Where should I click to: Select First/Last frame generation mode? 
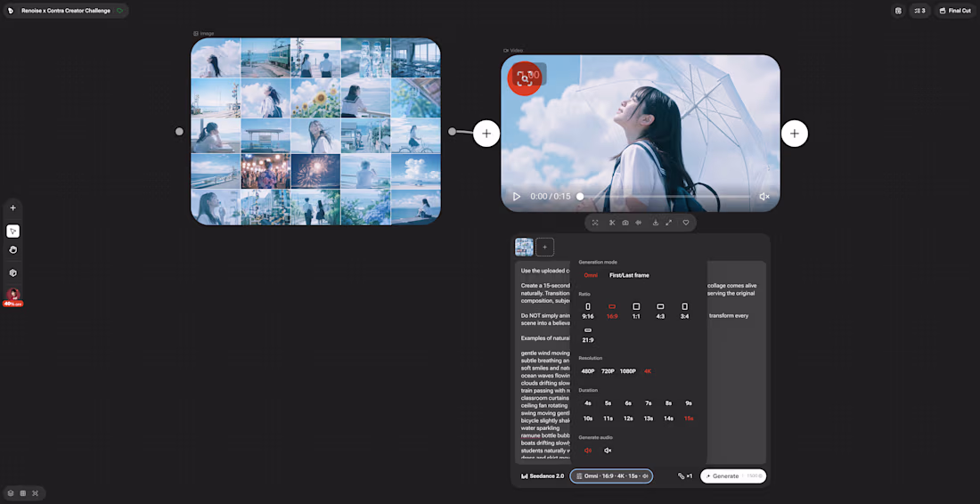[x=629, y=275]
